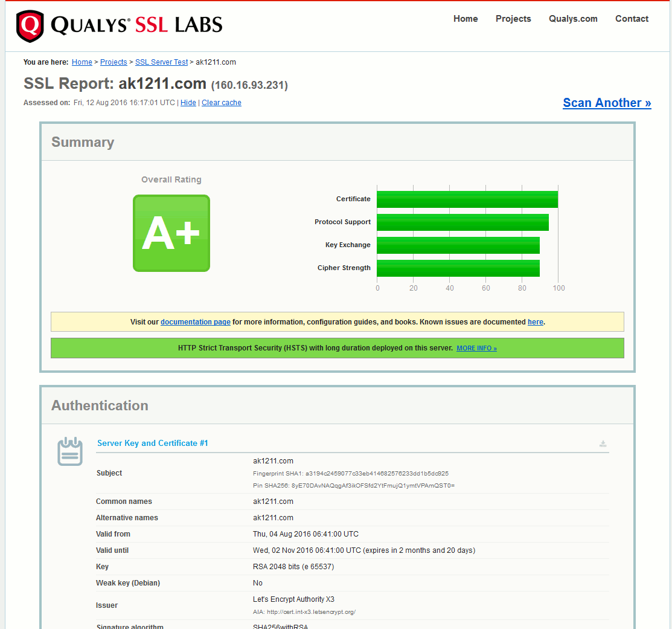This screenshot has width=672, height=629.
Task: Click the Cipher Strength score bar
Action: coord(458,268)
